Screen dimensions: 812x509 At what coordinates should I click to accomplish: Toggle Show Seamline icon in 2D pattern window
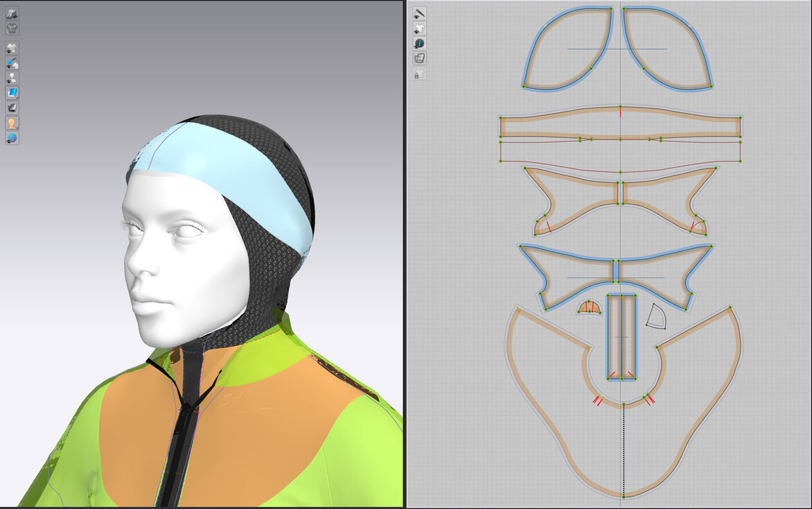(419, 13)
